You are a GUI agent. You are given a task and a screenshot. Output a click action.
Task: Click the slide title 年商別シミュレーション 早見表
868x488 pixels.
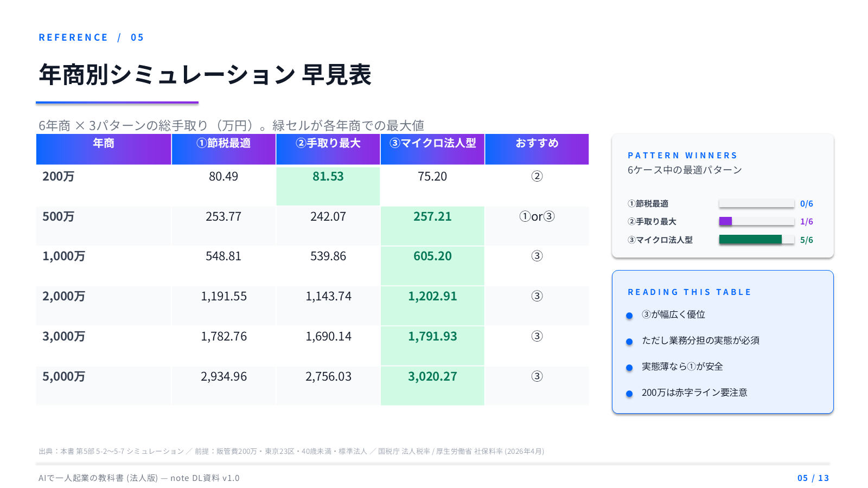pyautogui.click(x=205, y=75)
